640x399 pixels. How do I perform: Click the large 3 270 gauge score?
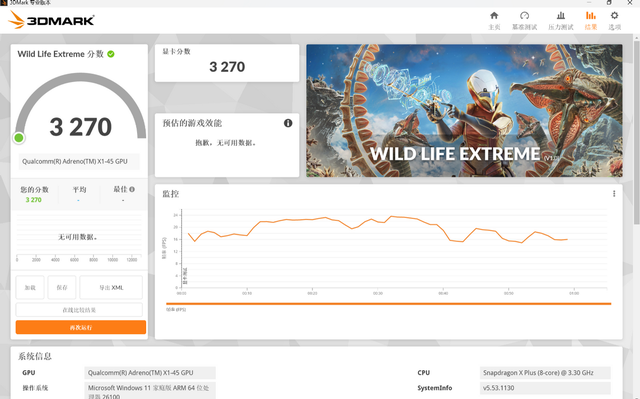click(80, 127)
